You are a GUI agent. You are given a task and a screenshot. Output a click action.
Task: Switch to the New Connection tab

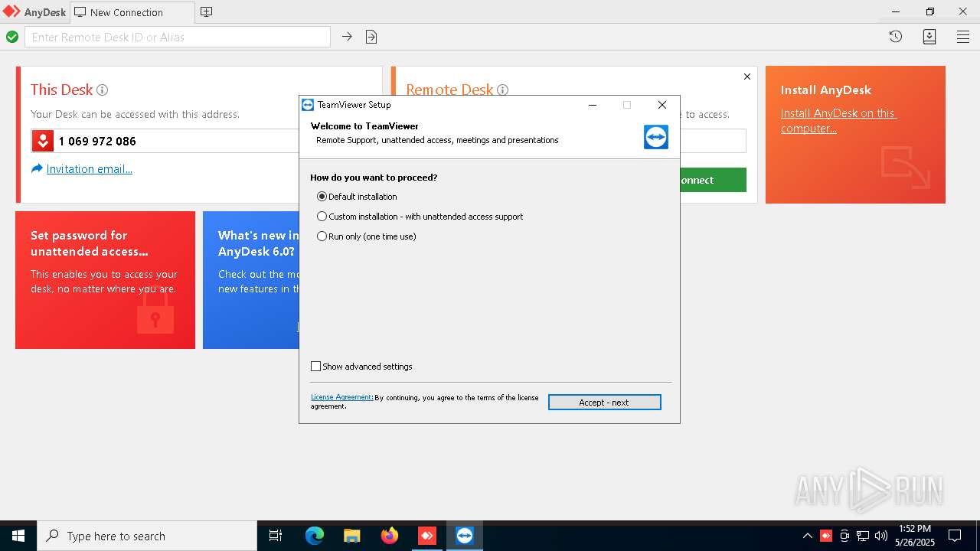(131, 12)
